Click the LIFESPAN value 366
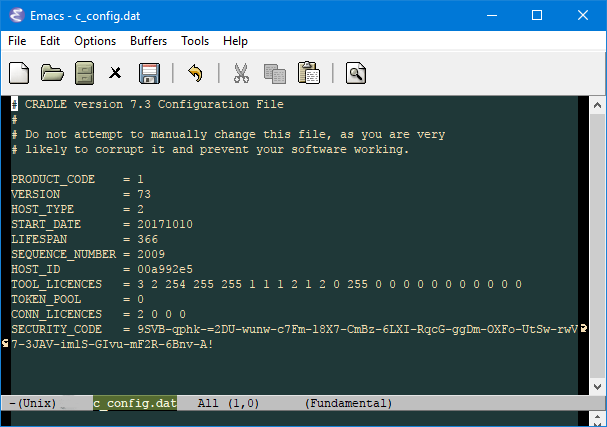Viewport: 607px width, 427px height. [x=147, y=239]
